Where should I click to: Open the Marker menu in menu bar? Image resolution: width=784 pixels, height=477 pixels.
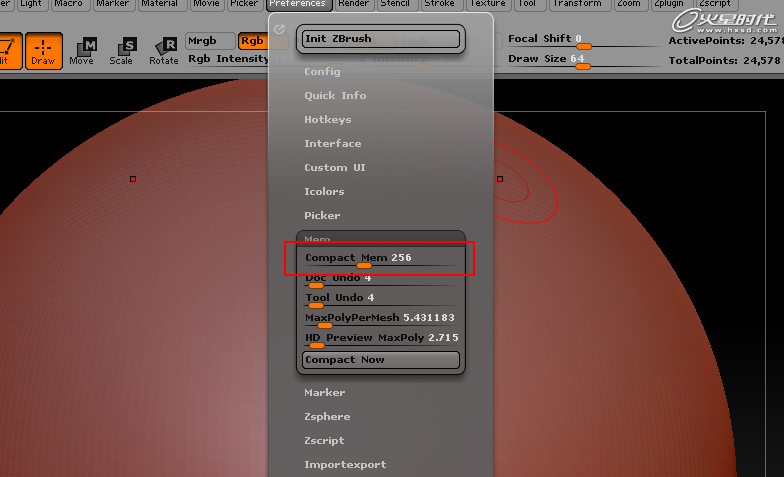112,4
